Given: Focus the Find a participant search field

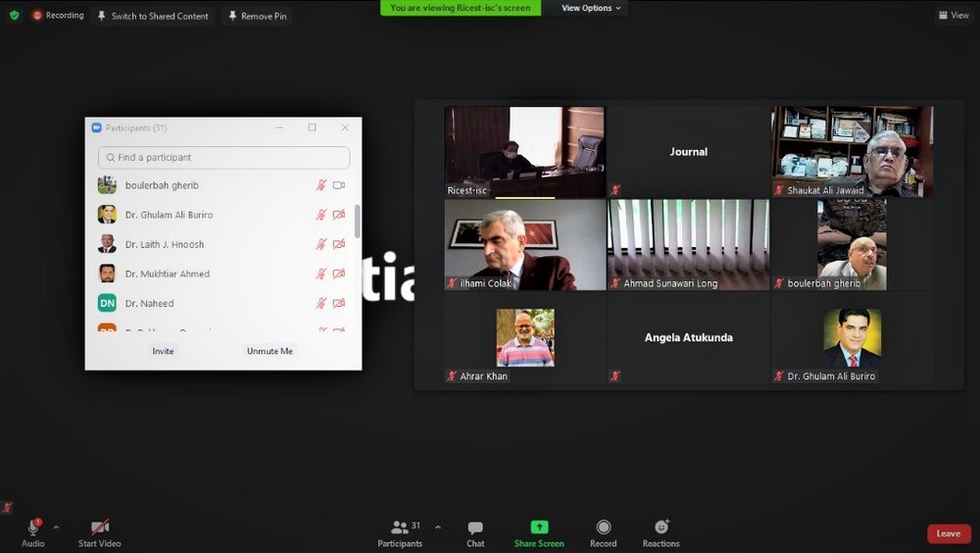Looking at the screenshot, I should tap(223, 157).
